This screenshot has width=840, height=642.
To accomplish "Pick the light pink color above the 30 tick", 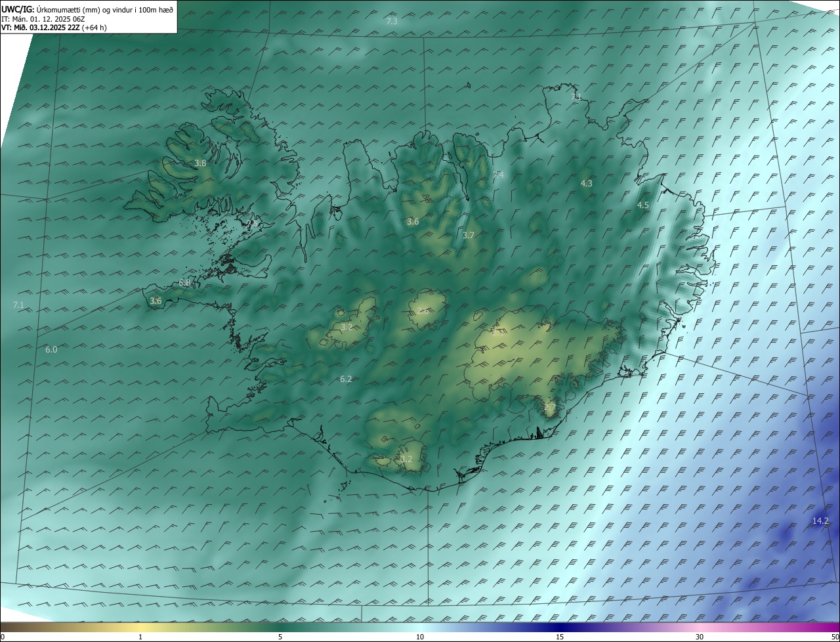I will pos(700,627).
